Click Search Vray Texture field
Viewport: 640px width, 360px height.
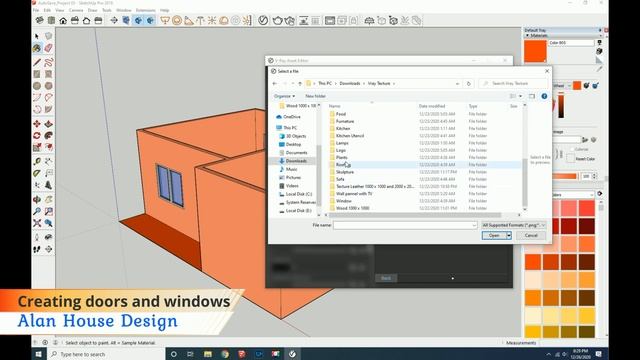point(513,84)
